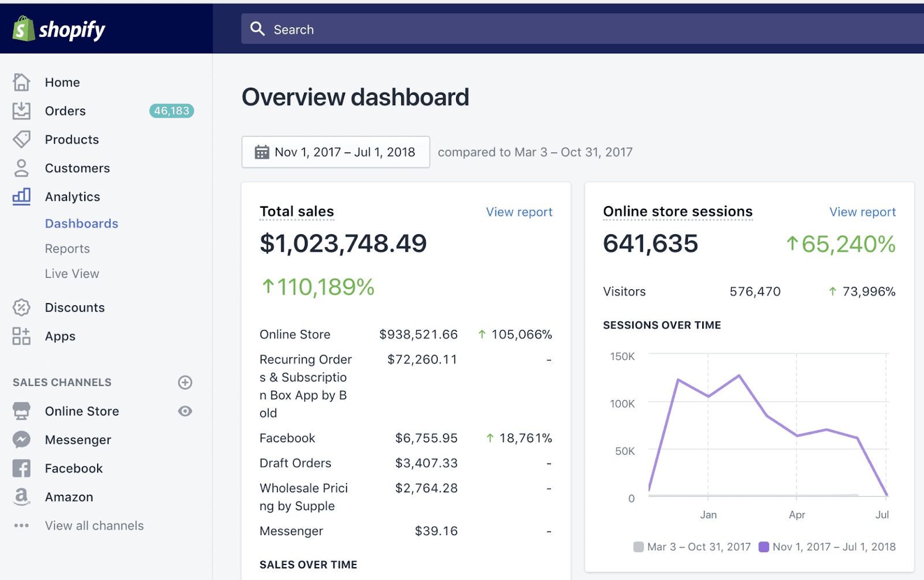
Task: Click View all channels link
Action: click(x=94, y=526)
